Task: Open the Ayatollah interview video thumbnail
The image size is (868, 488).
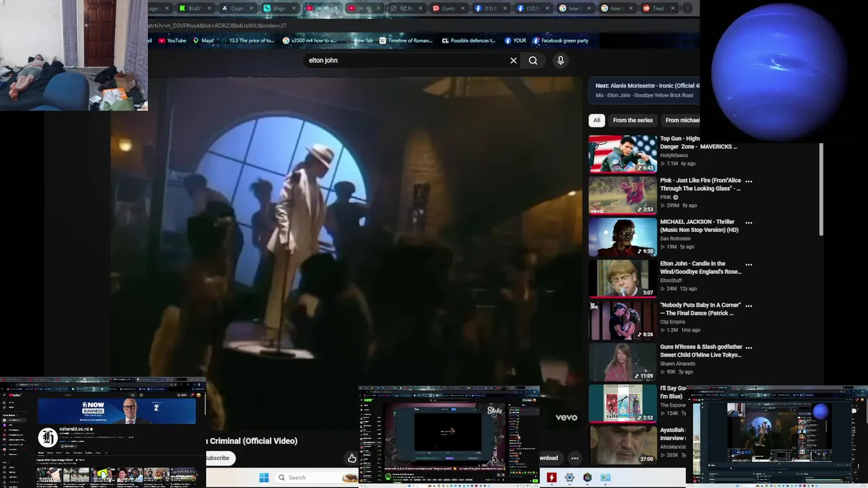Action: point(623,445)
